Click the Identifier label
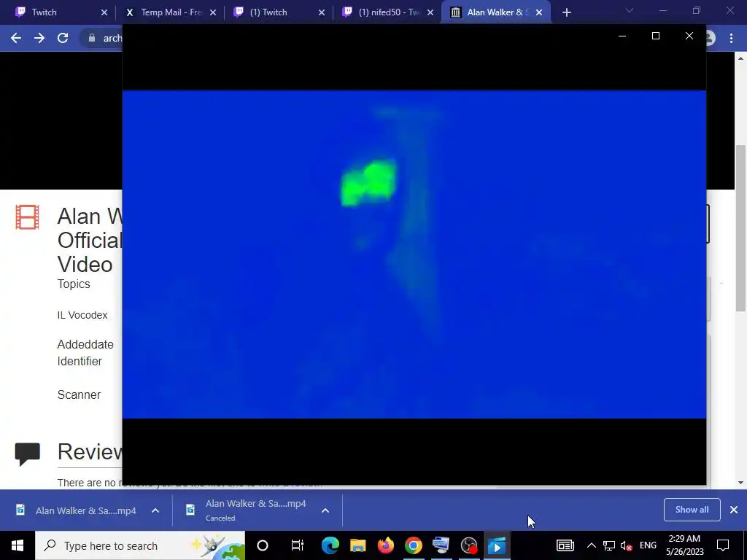Viewport: 747px width, 560px height. (80, 362)
